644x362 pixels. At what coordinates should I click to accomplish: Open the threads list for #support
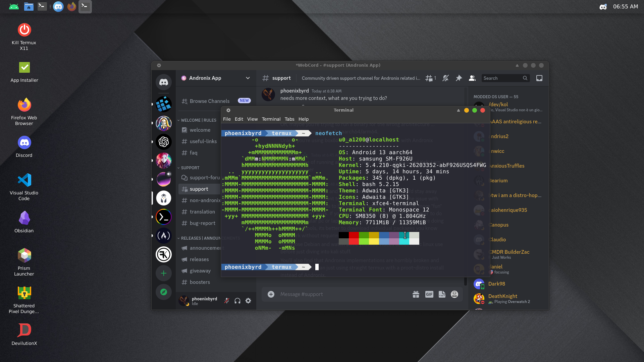(429, 78)
